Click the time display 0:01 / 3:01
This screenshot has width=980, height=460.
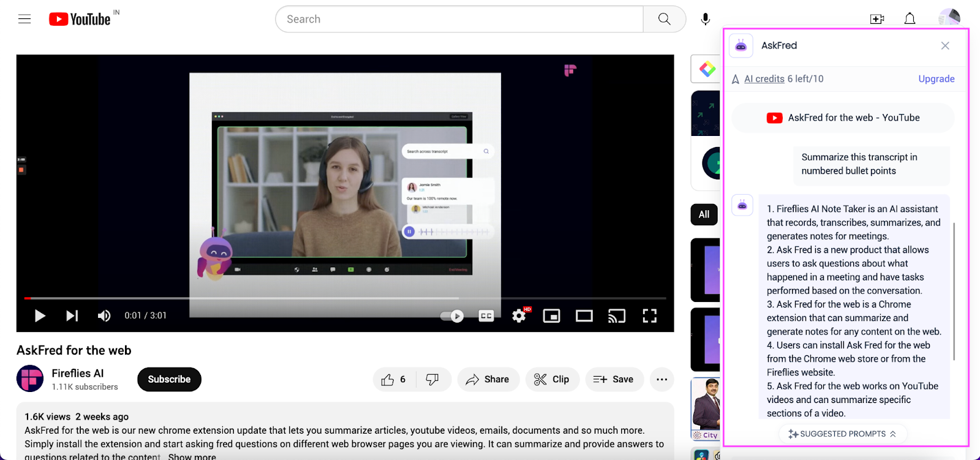146,315
